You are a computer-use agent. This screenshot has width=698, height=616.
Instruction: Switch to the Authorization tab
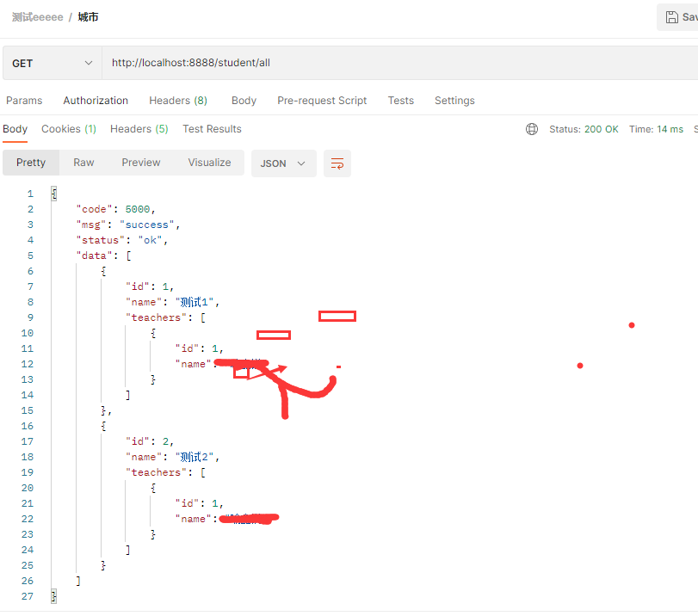[x=96, y=101]
